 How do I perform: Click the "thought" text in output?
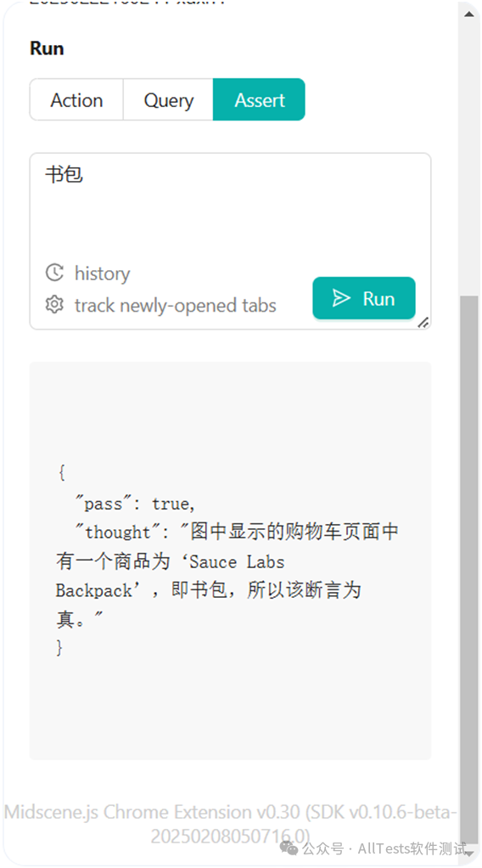click(119, 532)
